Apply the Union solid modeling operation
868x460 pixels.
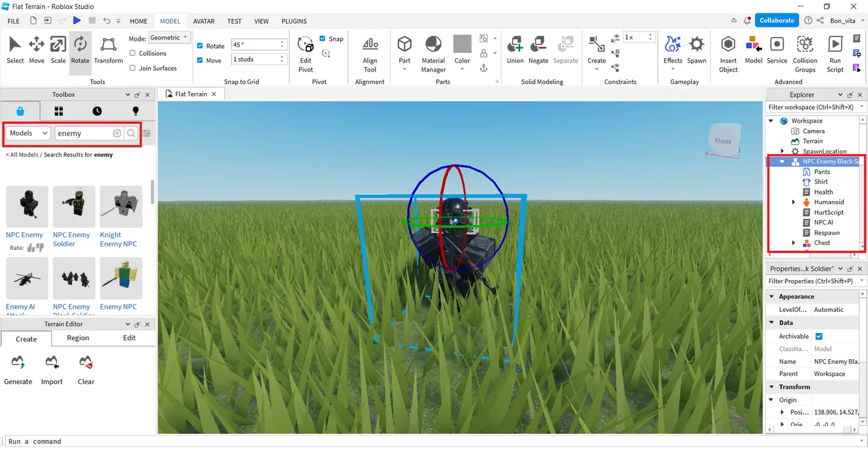(x=515, y=50)
